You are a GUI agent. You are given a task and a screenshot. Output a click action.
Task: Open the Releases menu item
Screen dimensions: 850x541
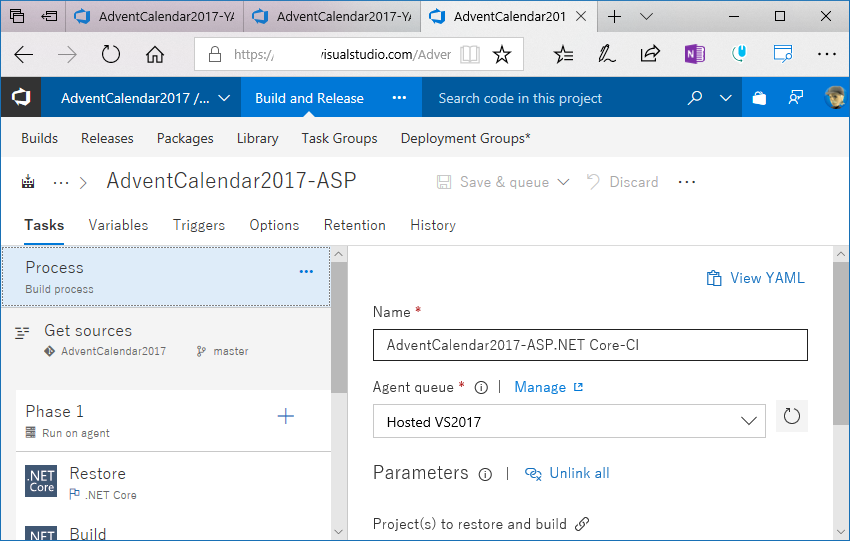coord(107,138)
